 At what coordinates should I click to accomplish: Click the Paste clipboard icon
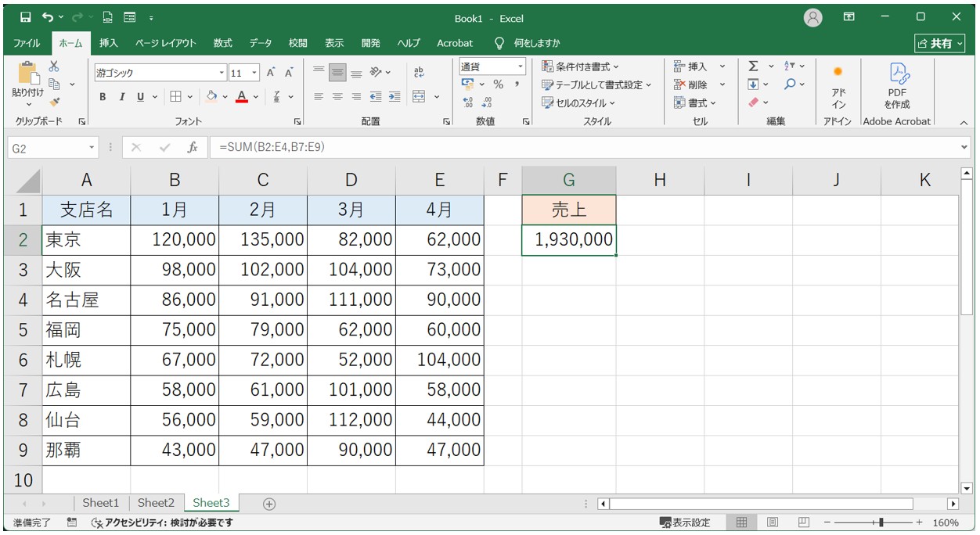(x=28, y=74)
